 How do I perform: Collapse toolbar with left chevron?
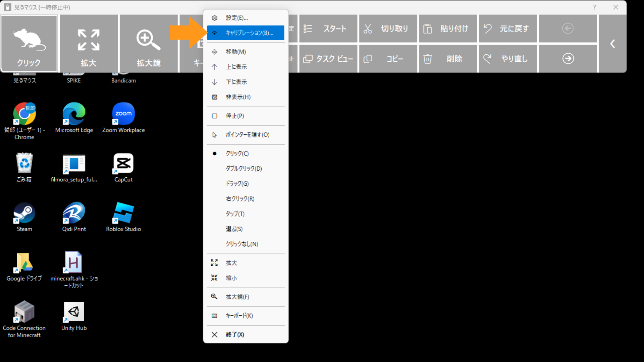612,44
